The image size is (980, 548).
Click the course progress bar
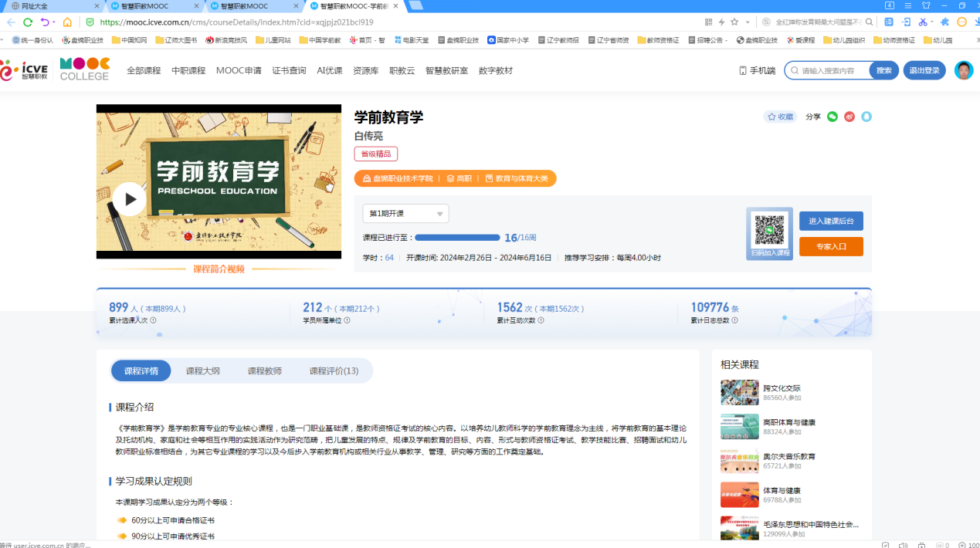tap(457, 238)
